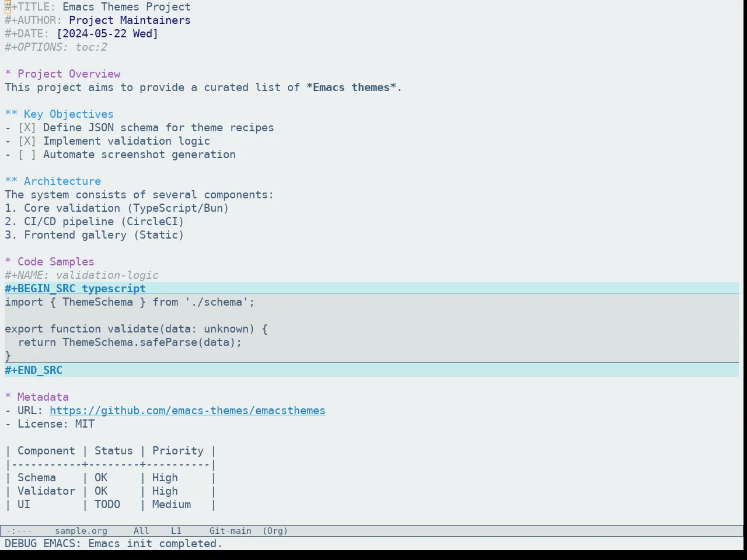
Task: Click the 'Emacs init completed.' echo message
Action: (155, 544)
